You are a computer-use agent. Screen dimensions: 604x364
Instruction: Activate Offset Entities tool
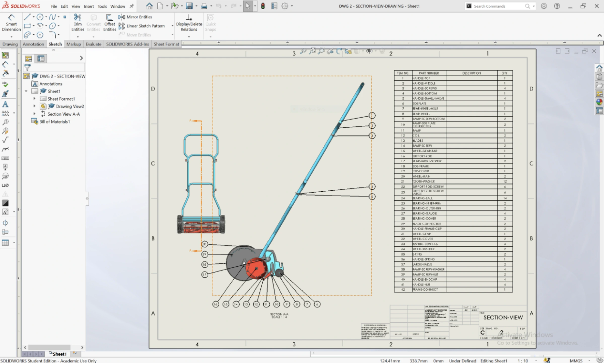click(x=110, y=23)
